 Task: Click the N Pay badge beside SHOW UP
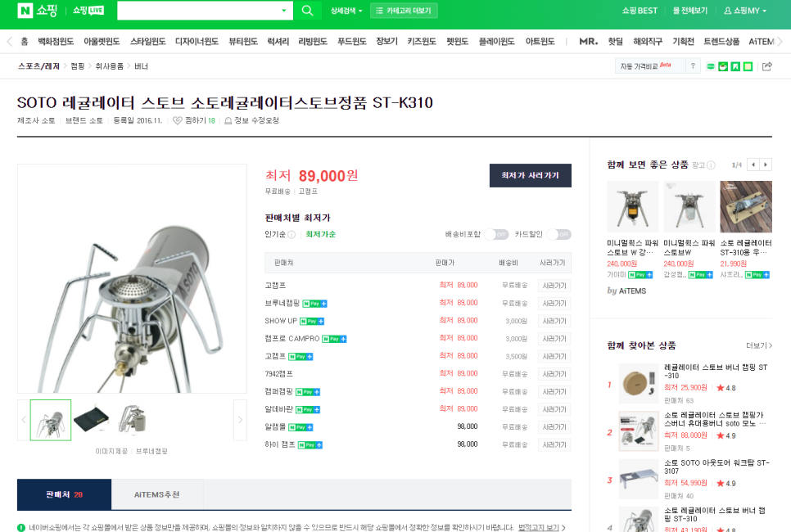[x=312, y=321]
